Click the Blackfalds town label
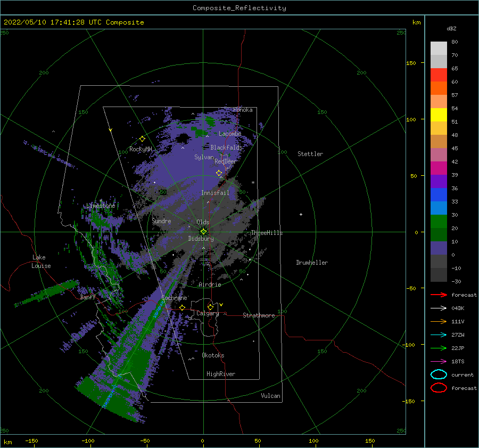Image resolution: width=479 pixels, height=448 pixels. 226,148
